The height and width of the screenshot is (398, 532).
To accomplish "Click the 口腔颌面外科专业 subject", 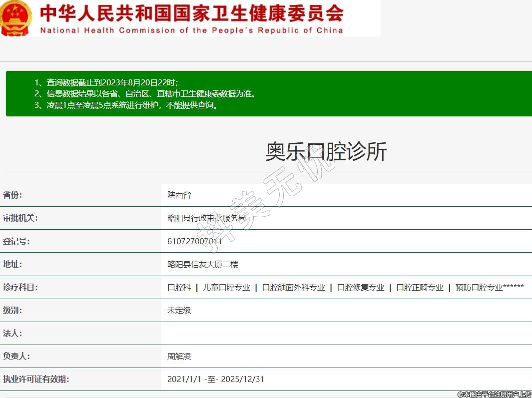I will click(x=293, y=288).
